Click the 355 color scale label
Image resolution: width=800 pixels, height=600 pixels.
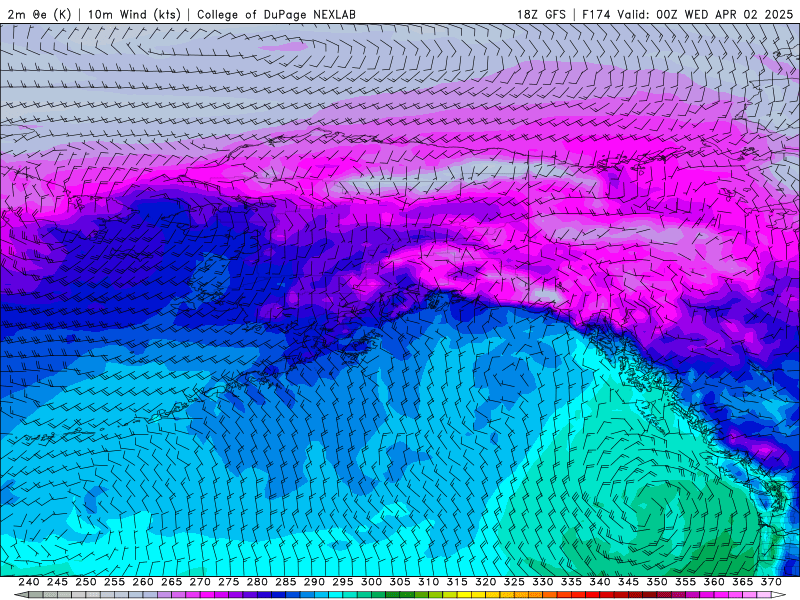point(686,582)
